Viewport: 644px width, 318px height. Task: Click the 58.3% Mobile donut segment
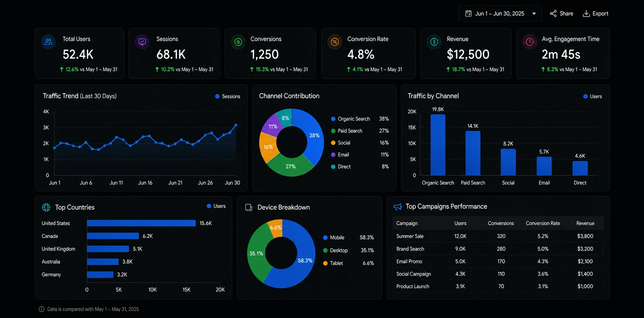305,260
